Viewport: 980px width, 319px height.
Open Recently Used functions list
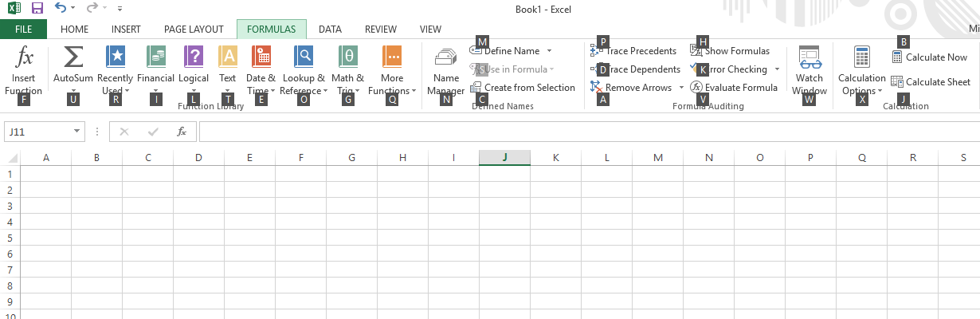coord(115,71)
